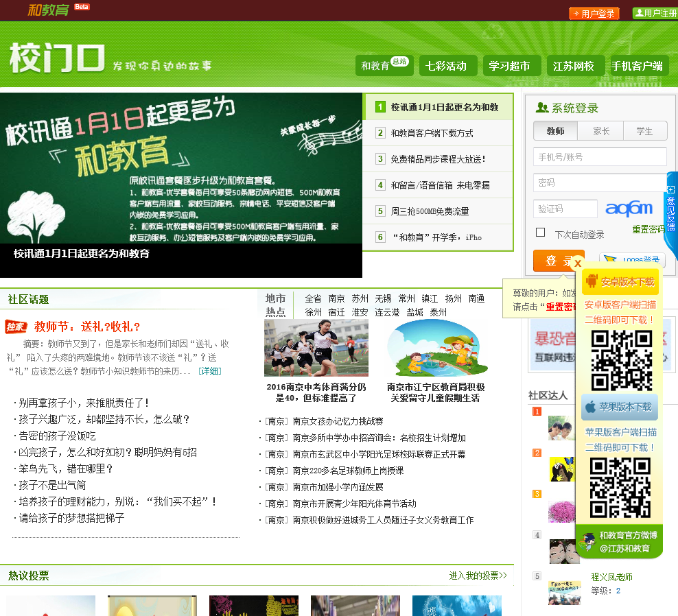The width and height of the screenshot is (678, 616).
Task: Click the 进入我的投票>> link
Action: click(478, 576)
